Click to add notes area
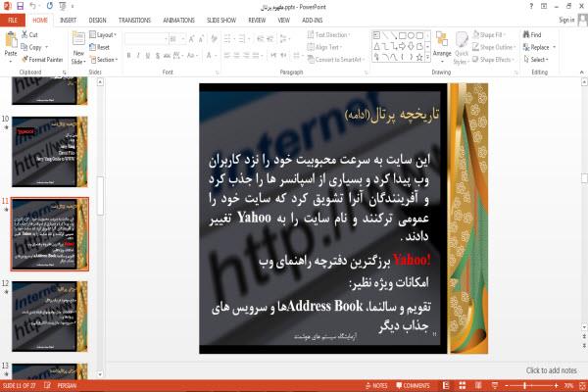 pyautogui.click(x=551, y=370)
